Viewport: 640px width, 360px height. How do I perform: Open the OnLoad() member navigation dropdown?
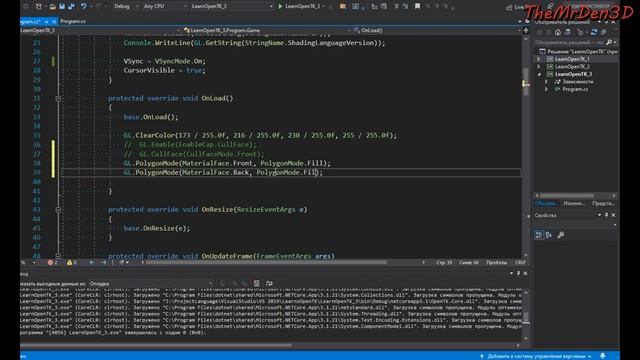click(438, 30)
